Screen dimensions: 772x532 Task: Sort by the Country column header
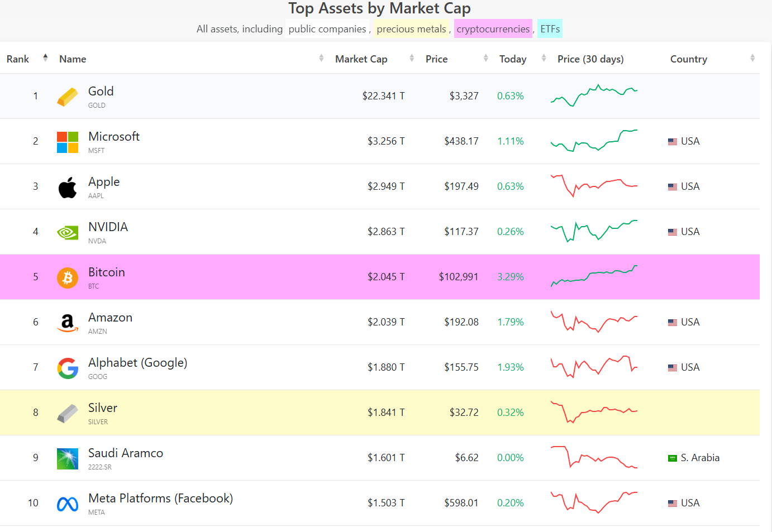pos(688,59)
